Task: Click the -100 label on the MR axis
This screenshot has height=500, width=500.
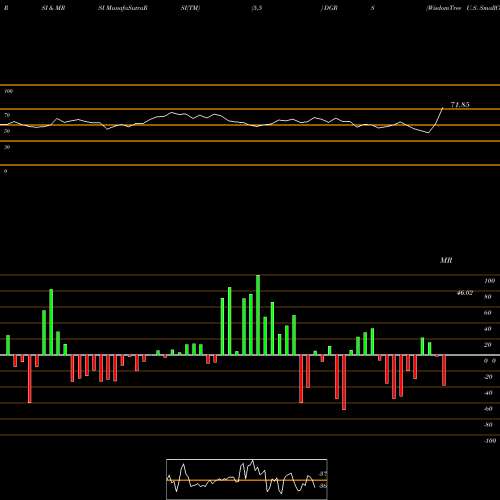Action: (x=490, y=441)
